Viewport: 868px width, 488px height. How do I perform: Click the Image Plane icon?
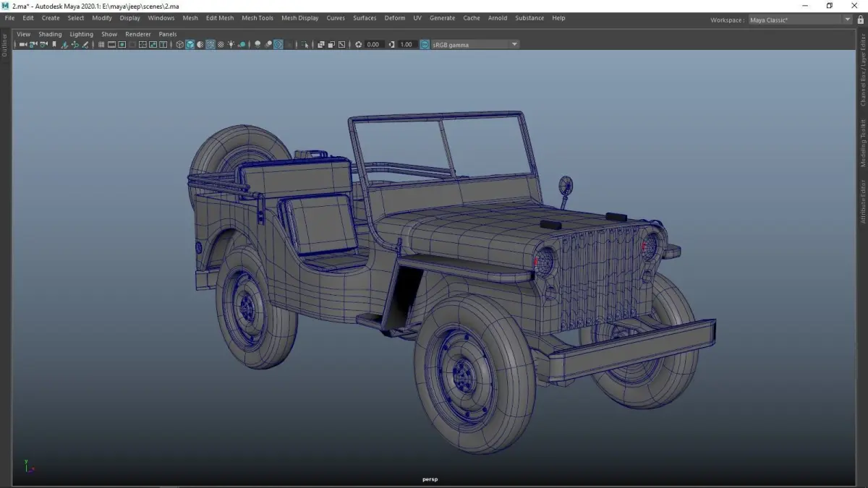coord(64,44)
